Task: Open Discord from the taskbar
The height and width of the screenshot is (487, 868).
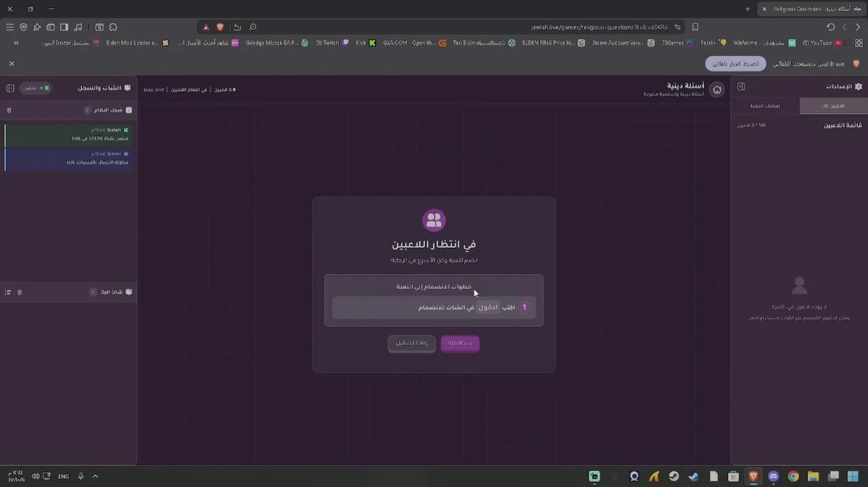Action: (773, 476)
